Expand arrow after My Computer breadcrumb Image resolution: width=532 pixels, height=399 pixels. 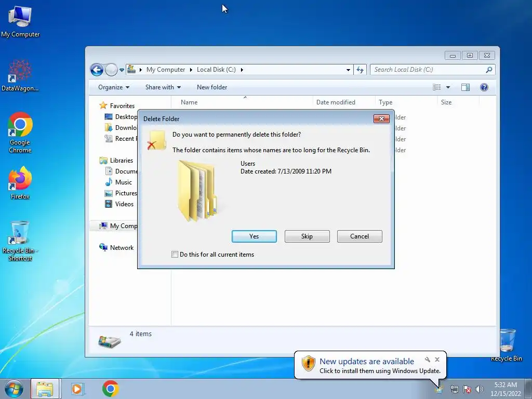(191, 70)
